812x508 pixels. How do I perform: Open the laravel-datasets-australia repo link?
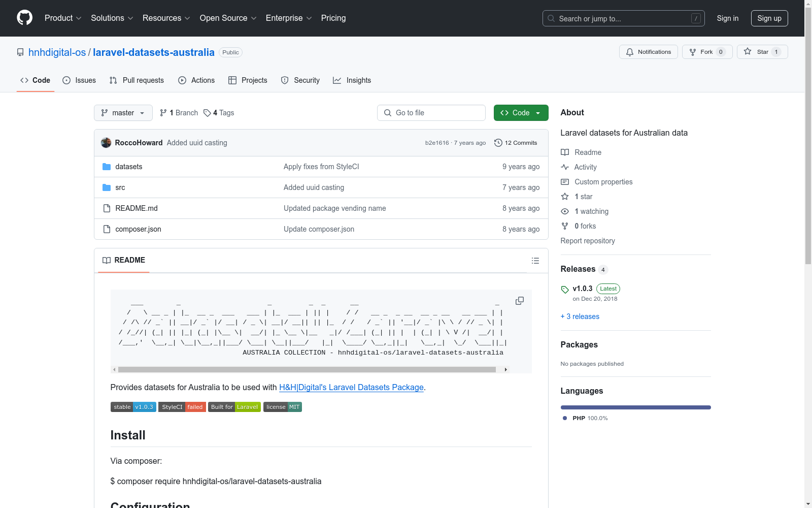click(x=154, y=52)
